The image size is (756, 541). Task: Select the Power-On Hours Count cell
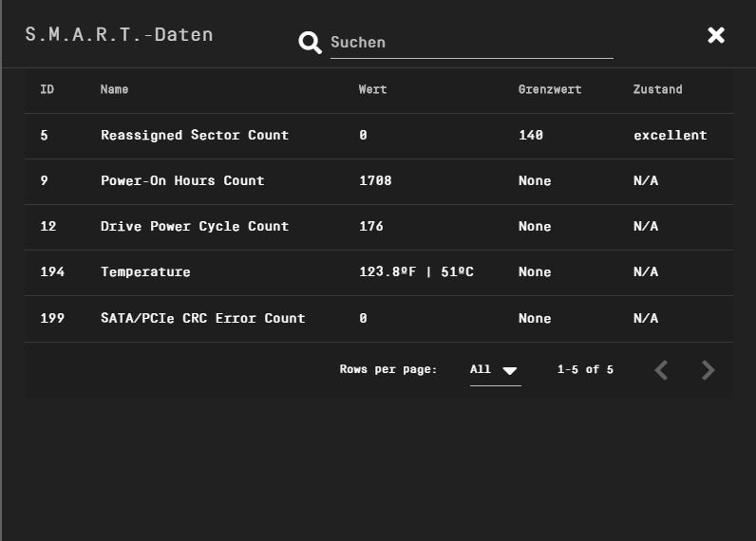coord(182,180)
